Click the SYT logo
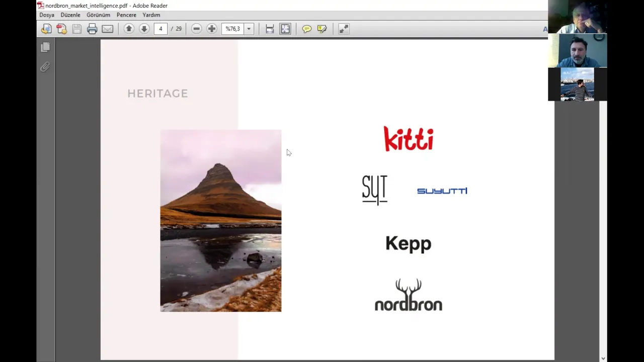The image size is (644, 362). [375, 190]
